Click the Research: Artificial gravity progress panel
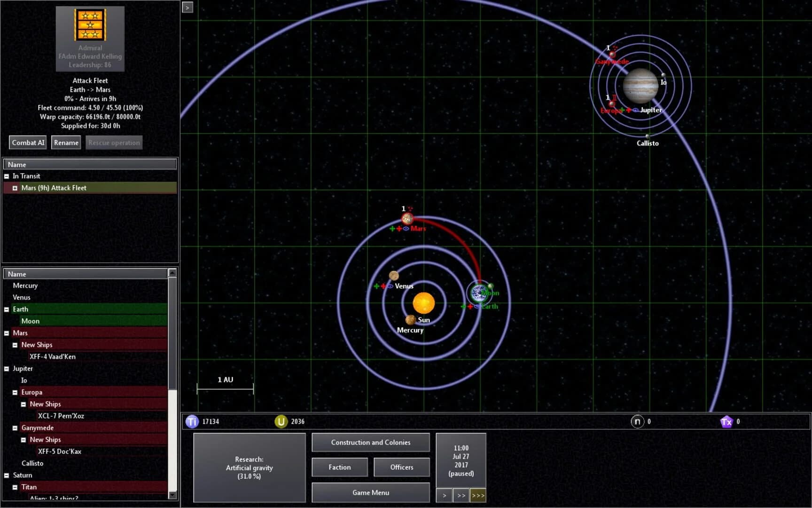 click(x=249, y=468)
